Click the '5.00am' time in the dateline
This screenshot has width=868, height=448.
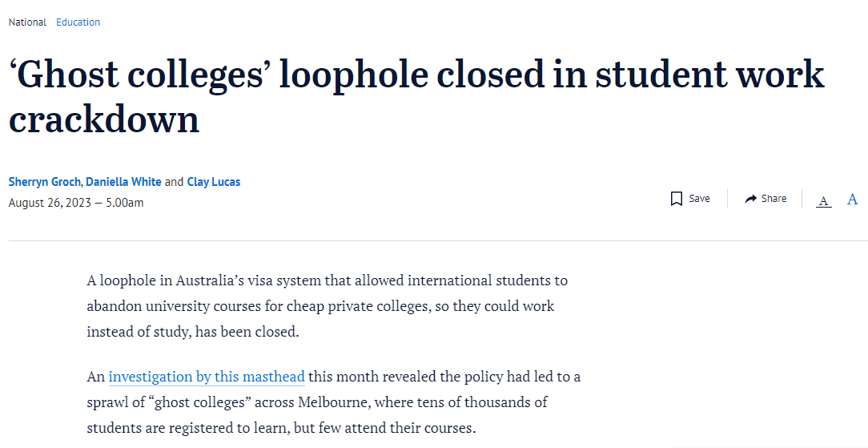[125, 203]
